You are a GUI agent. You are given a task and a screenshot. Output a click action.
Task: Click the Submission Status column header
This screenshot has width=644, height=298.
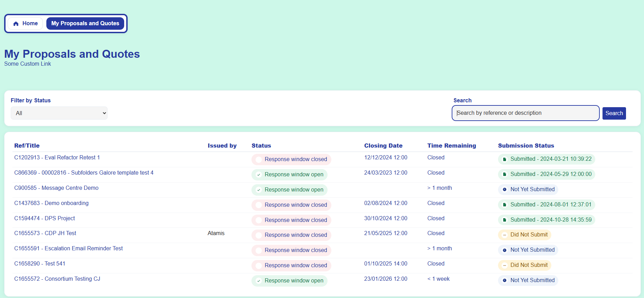(526, 146)
